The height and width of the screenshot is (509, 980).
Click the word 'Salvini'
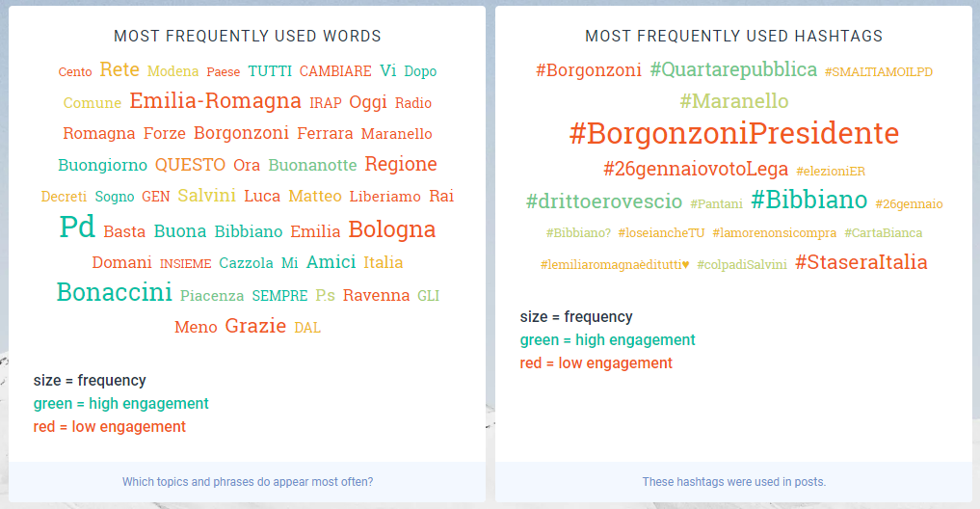[x=206, y=196]
